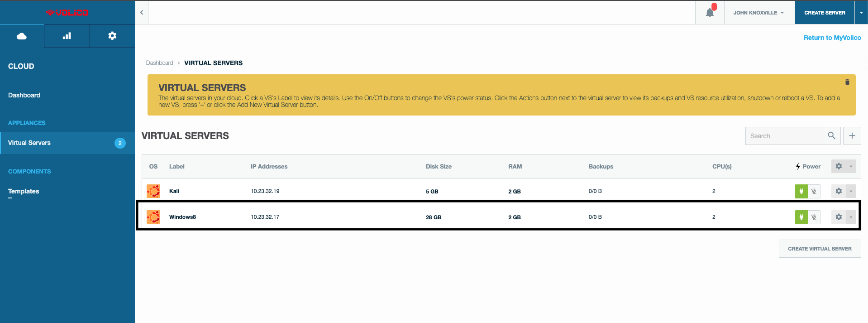Open the cloud tab in sidebar
This screenshot has height=323, width=868.
pyautogui.click(x=22, y=36)
